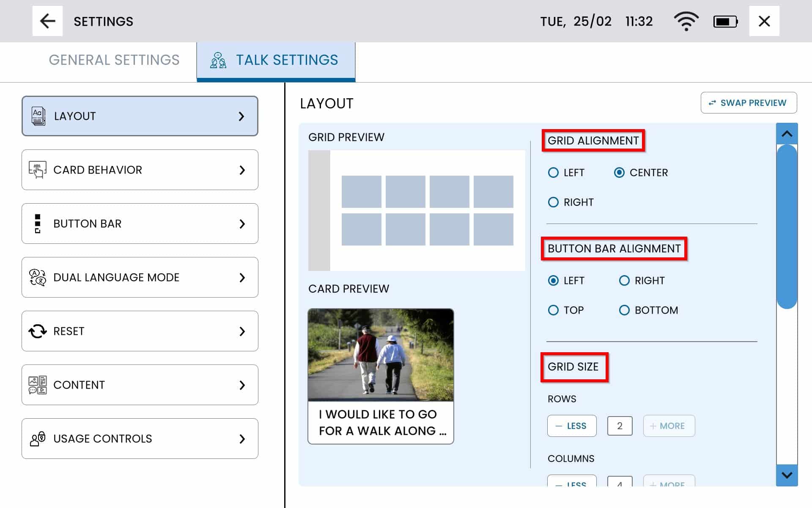Choose Bottom button bar alignment
This screenshot has width=812, height=508.
(x=624, y=310)
